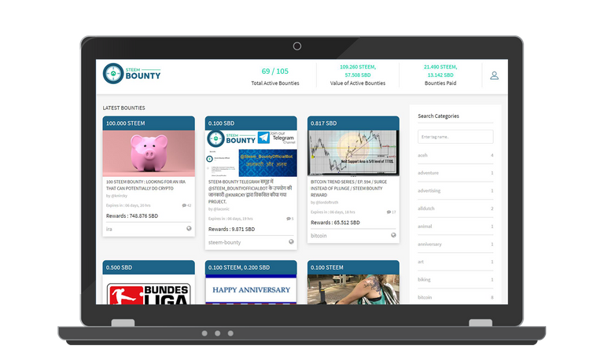This screenshot has width=604, height=364.
Task: Click the 0.817 SBD card header
Action: coord(353,123)
